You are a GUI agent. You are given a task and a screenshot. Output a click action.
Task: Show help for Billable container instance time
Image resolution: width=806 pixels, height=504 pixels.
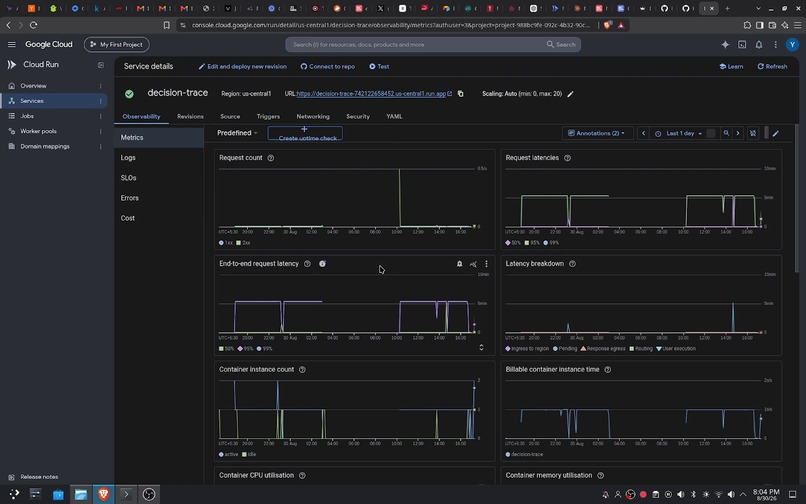608,370
